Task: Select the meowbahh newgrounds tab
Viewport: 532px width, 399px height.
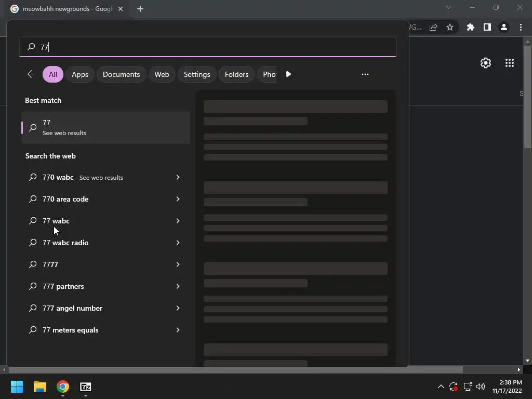Action: pos(67,9)
